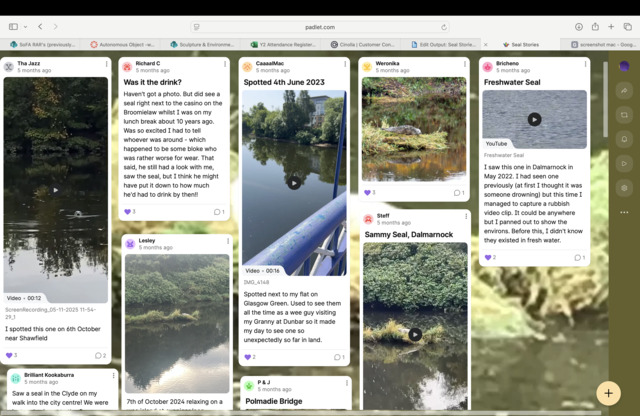Play the Freshwater Seal YouTube video
The height and width of the screenshot is (416, 640).
pyautogui.click(x=534, y=119)
